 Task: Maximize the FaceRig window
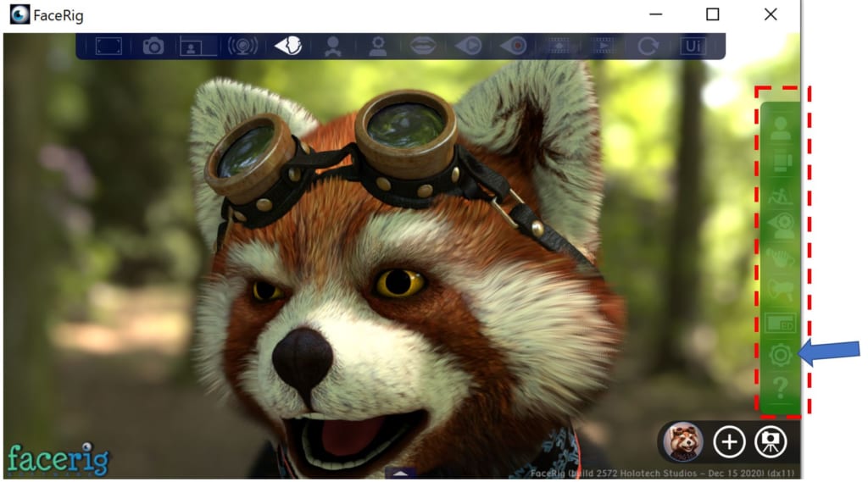(712, 14)
